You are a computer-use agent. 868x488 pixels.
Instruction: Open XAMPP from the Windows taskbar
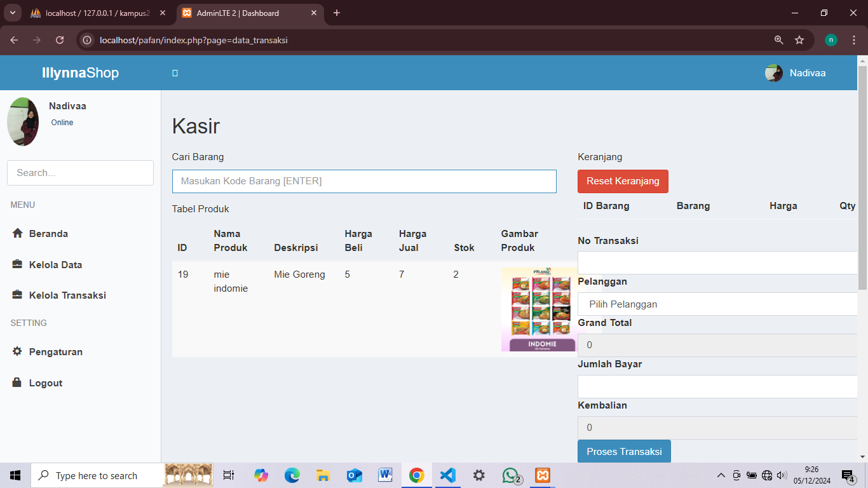pyautogui.click(x=542, y=475)
